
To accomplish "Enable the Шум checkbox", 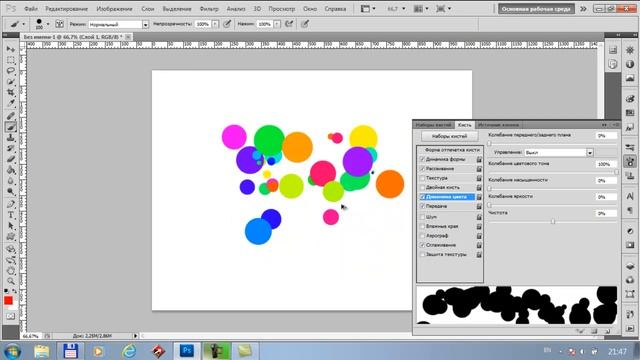I will 422,217.
